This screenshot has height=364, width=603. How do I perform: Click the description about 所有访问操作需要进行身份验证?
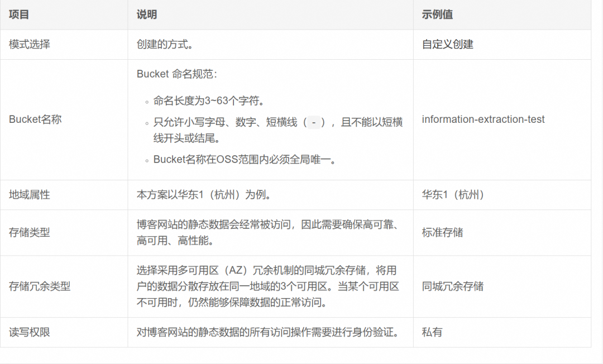(268, 333)
